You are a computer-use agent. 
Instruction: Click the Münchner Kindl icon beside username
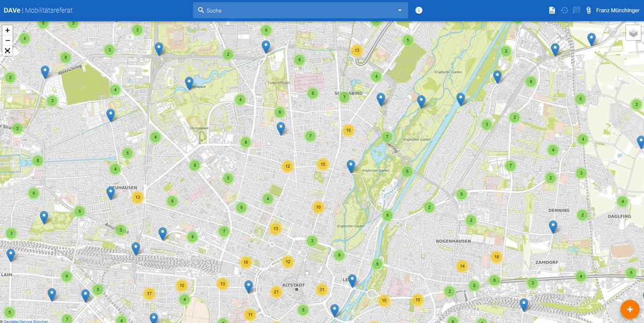589,10
